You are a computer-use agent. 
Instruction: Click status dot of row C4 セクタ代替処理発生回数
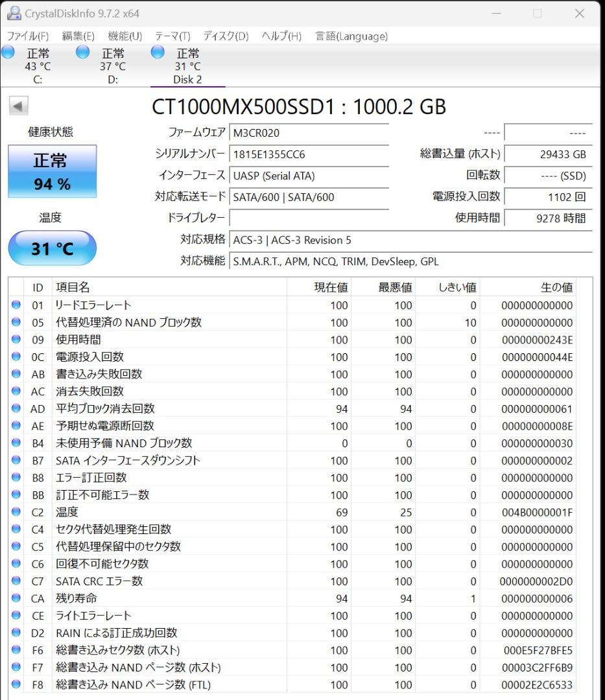coord(16,529)
